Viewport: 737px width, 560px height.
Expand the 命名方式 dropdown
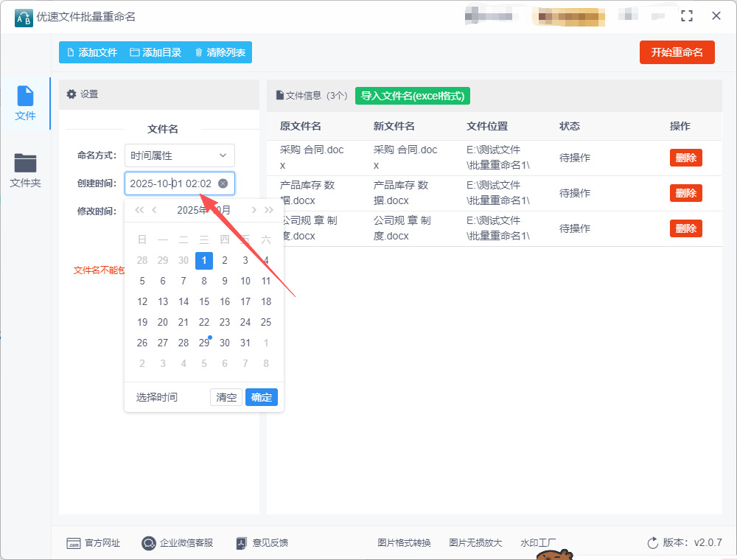click(179, 155)
